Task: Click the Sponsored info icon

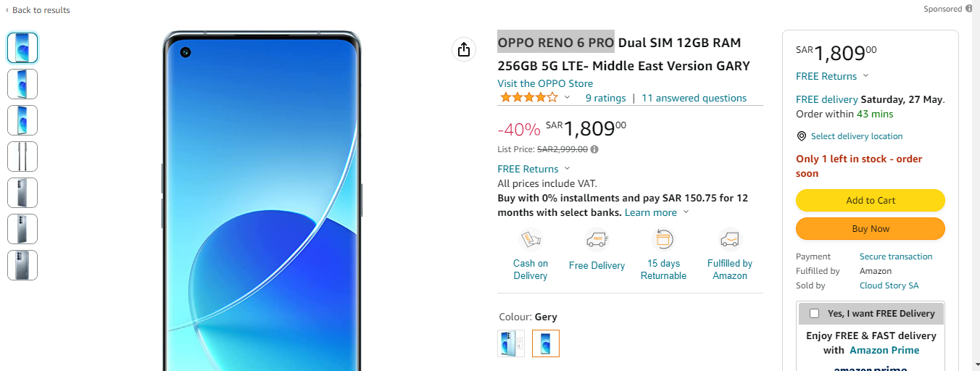Action: click(969, 9)
